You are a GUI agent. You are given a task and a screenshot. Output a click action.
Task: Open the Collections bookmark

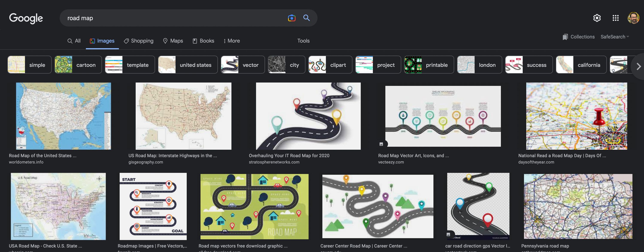(579, 37)
